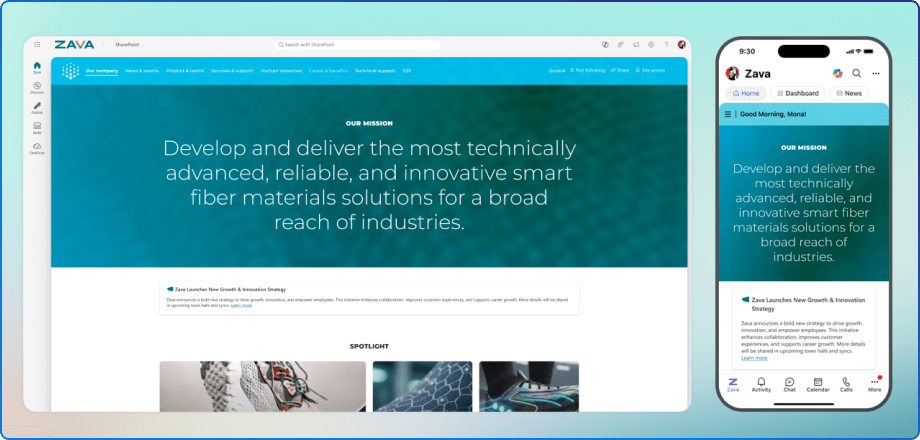The width and height of the screenshot is (920, 440).
Task: Click the Search with SharePoint box
Action: click(357, 45)
